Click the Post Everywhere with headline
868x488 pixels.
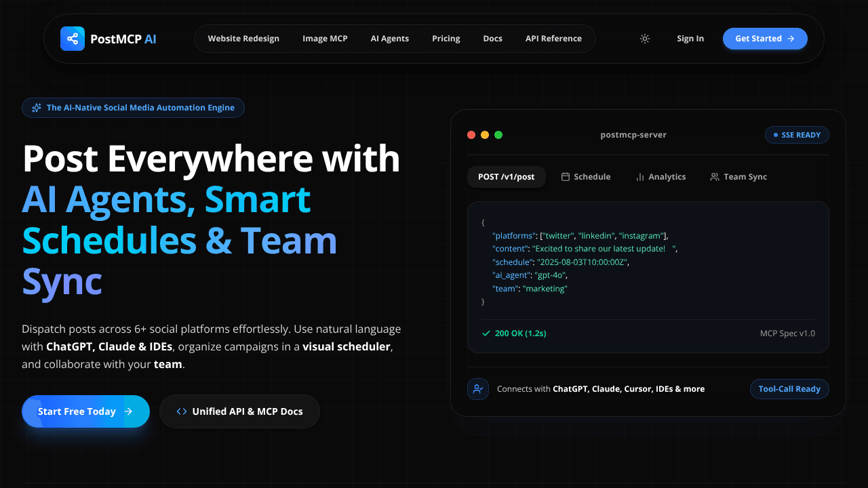point(211,159)
